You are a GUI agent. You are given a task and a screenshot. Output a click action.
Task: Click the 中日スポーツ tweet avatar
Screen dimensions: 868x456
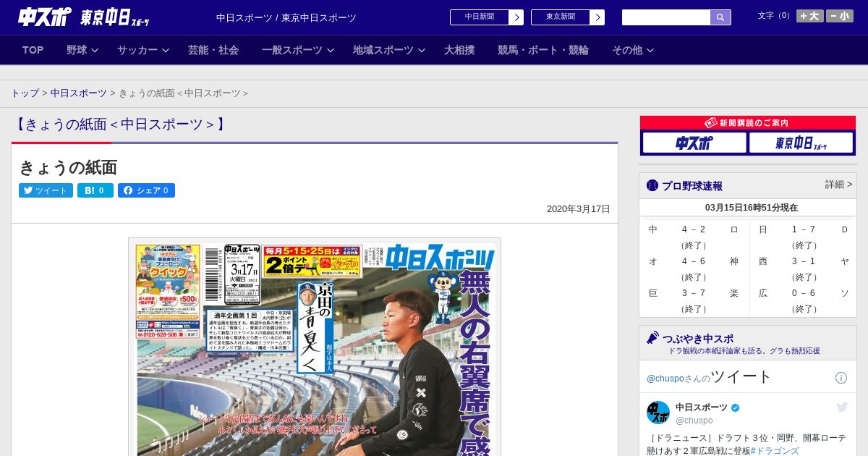tap(658, 413)
